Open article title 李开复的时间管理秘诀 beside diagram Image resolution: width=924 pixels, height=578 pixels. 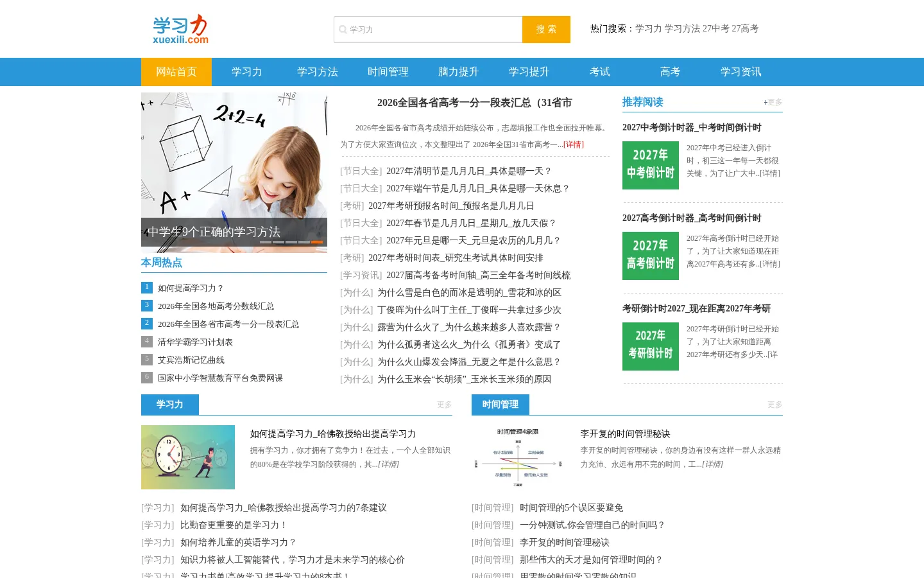pyautogui.click(x=625, y=434)
